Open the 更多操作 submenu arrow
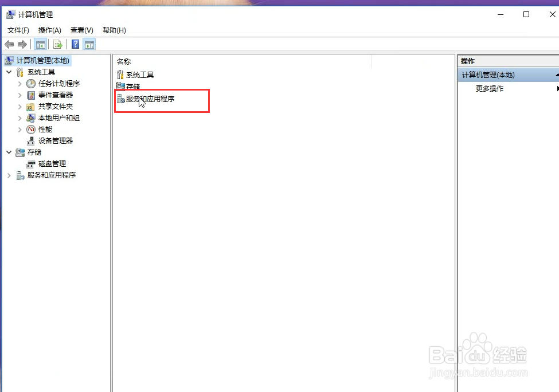This screenshot has width=559, height=392. 558,88
